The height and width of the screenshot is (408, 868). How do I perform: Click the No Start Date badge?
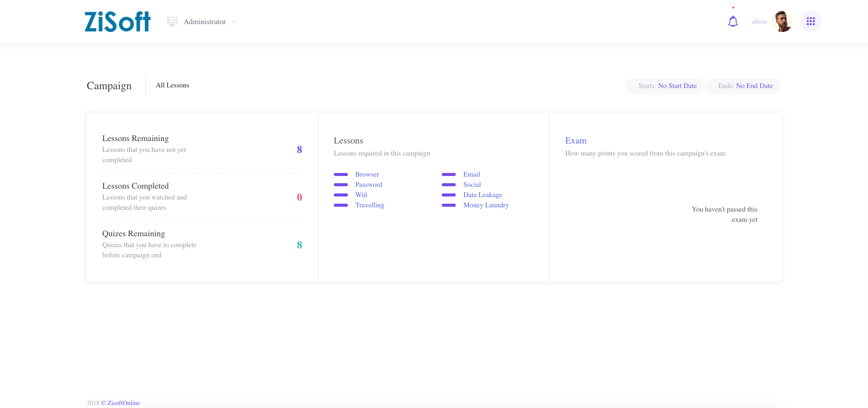(677, 86)
